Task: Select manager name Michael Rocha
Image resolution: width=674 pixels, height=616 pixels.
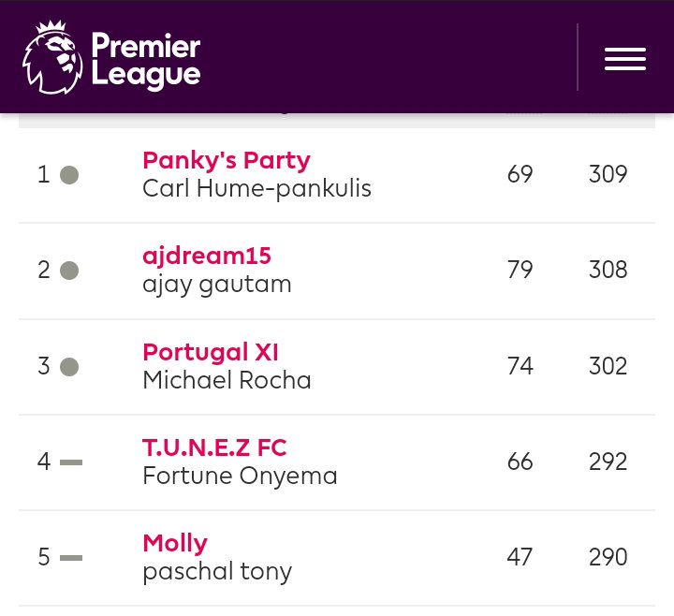Action: click(227, 380)
